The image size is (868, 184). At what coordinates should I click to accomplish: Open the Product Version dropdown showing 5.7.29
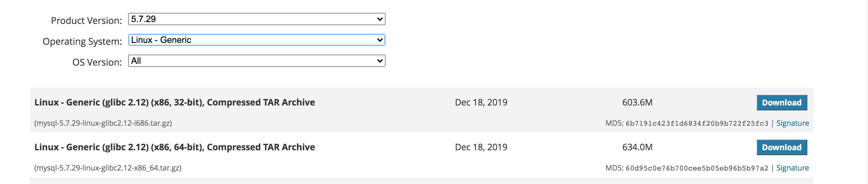tap(257, 19)
